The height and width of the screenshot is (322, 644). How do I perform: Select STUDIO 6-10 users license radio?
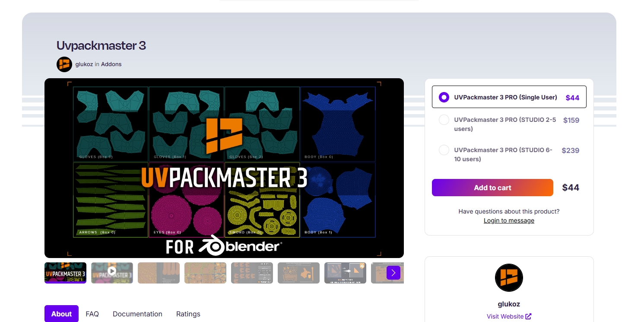[x=444, y=150]
